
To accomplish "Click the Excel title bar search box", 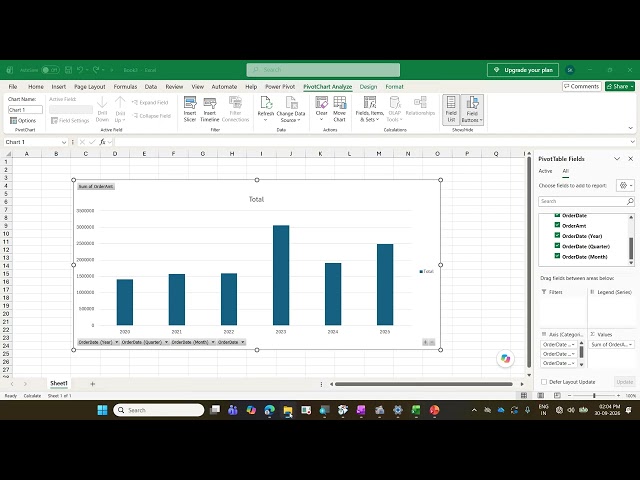I will [x=323, y=70].
